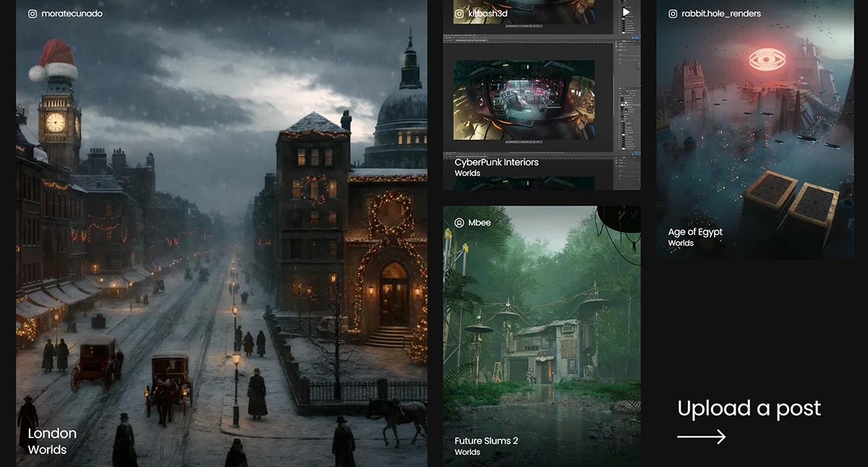Click the Worlds tag under Future Slums 2
The height and width of the screenshot is (467, 868).
(x=467, y=453)
